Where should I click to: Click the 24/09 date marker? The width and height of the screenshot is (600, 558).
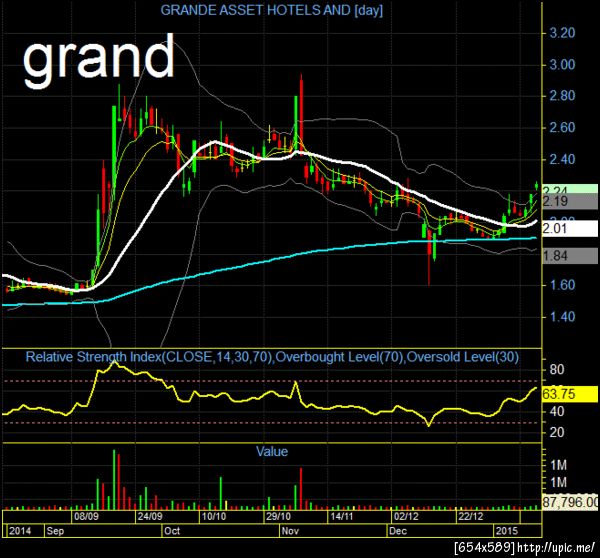(150, 516)
